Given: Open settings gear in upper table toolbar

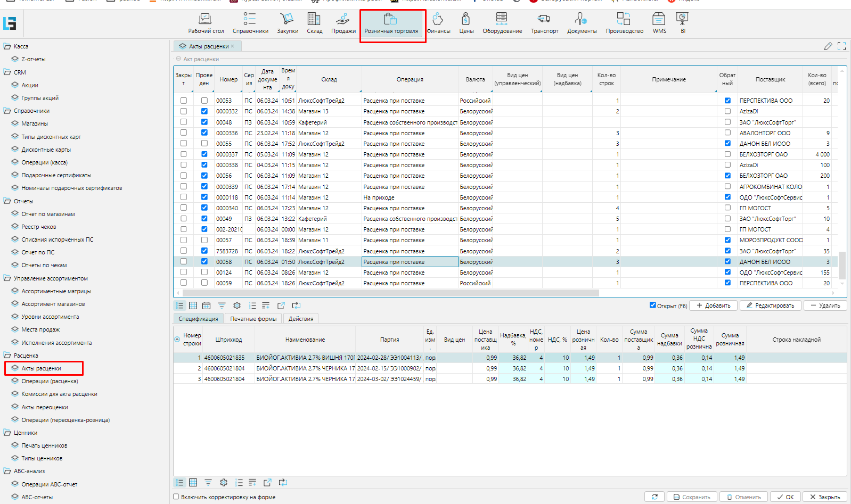Looking at the screenshot, I should pos(237,305).
